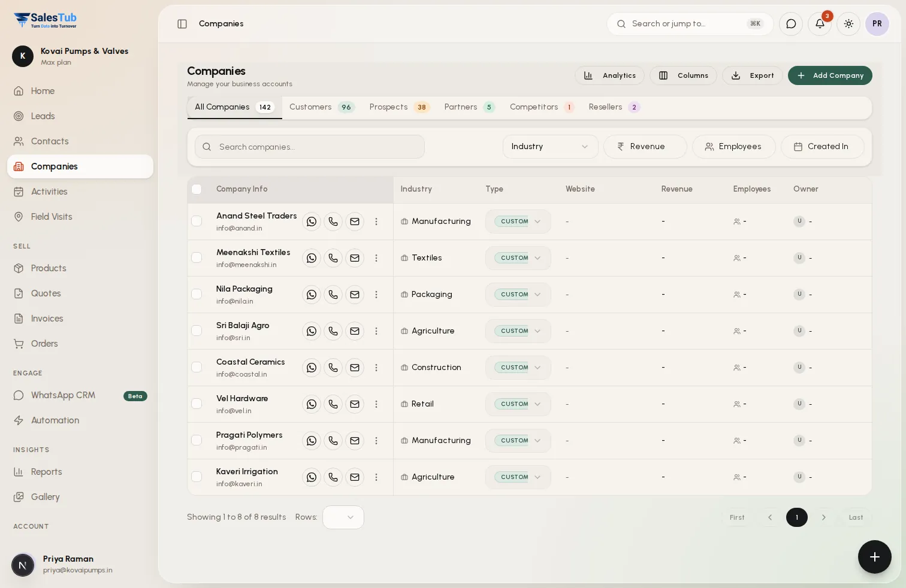Open the notifications bell

820,24
